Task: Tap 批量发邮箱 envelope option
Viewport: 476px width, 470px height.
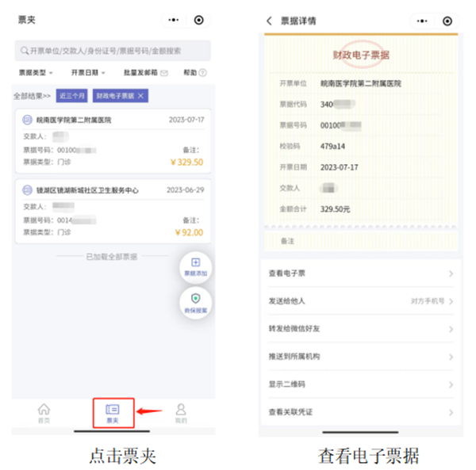Action: click(x=146, y=73)
